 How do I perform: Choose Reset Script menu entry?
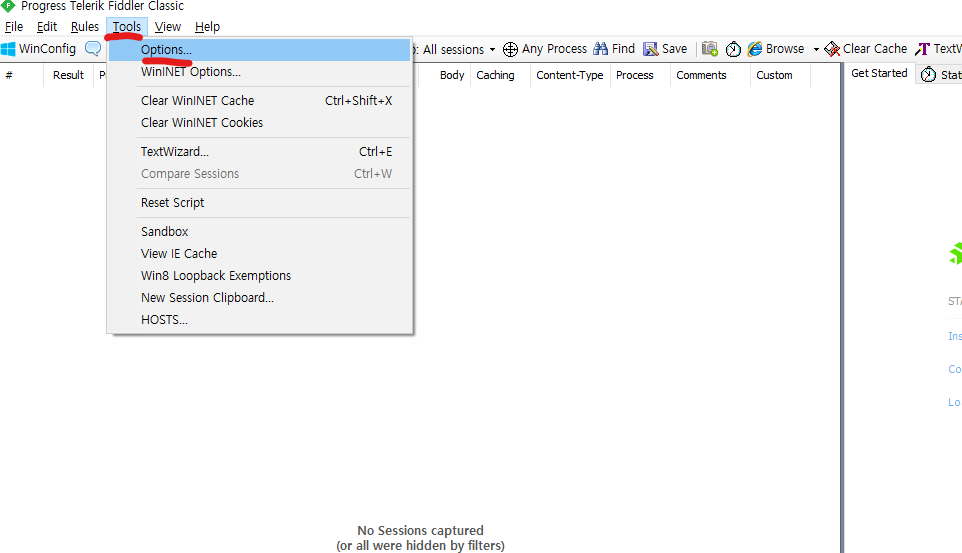pyautogui.click(x=260, y=203)
